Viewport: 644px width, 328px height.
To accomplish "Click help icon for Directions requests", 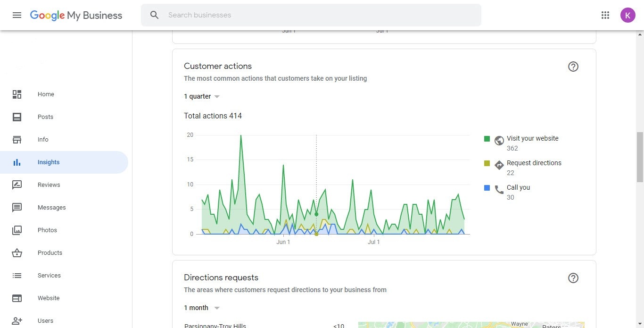I will (x=573, y=278).
